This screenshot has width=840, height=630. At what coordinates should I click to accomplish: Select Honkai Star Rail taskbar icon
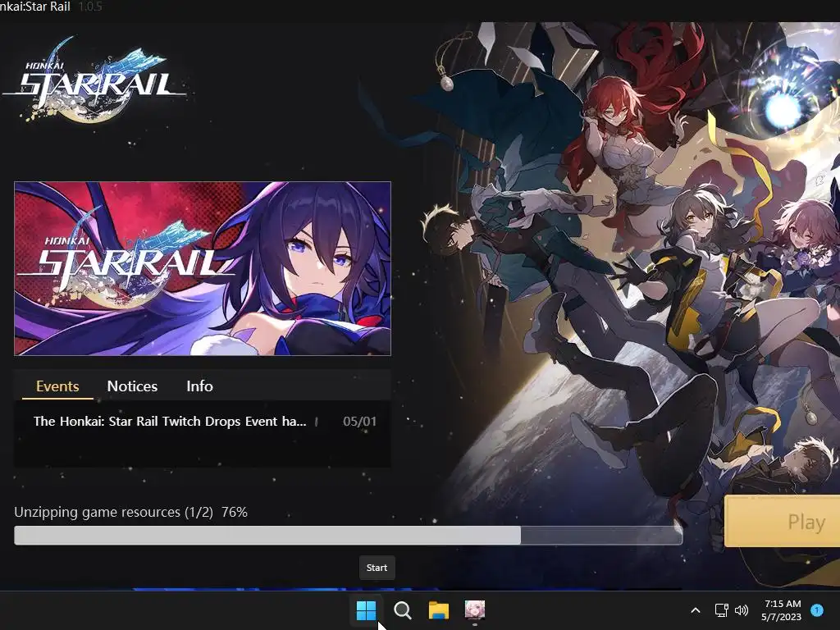[475, 610]
